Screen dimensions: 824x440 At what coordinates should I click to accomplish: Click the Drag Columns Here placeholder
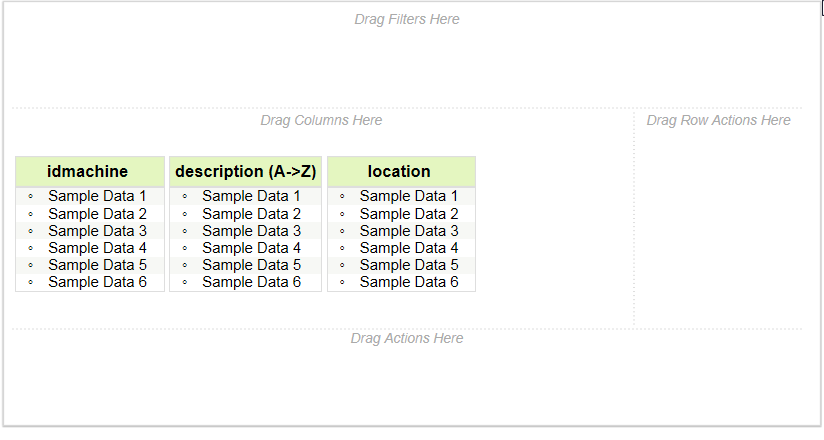(x=321, y=120)
